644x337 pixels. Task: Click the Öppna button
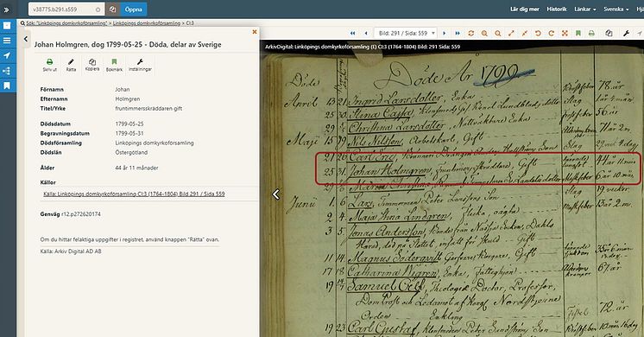tap(134, 9)
